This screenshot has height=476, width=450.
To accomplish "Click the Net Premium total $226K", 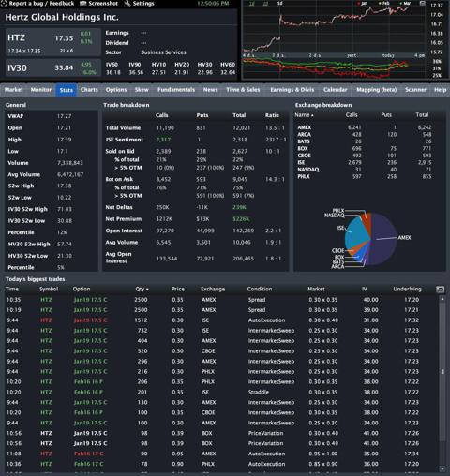I will (241, 219).
